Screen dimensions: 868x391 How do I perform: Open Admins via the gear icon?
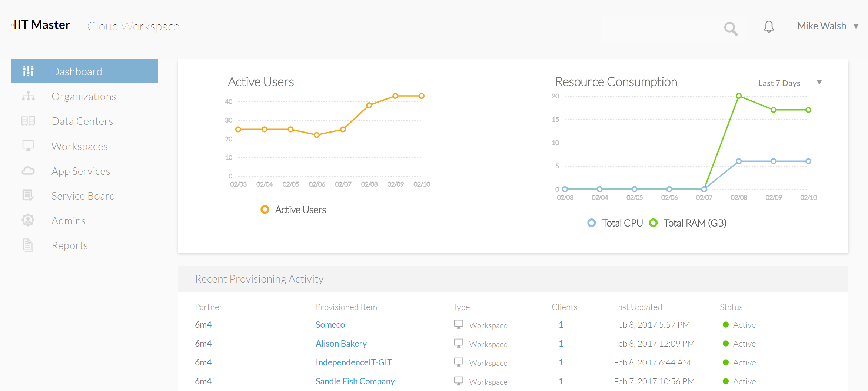click(x=28, y=220)
